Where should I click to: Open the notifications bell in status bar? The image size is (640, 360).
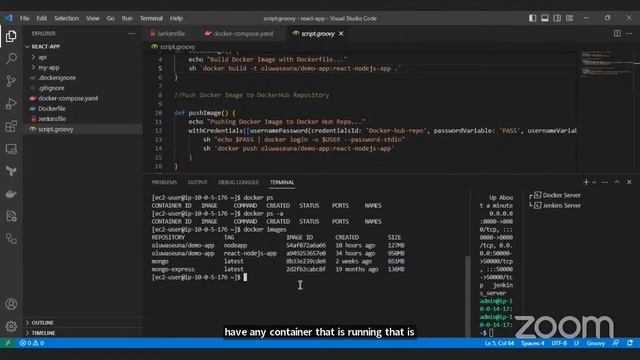pos(630,343)
